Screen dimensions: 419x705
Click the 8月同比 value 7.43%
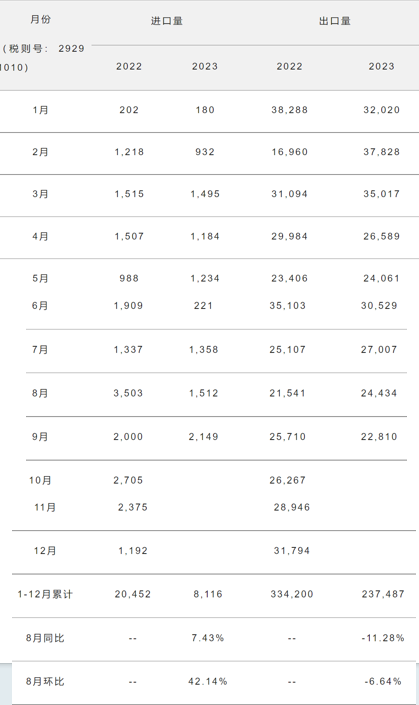[208, 638]
